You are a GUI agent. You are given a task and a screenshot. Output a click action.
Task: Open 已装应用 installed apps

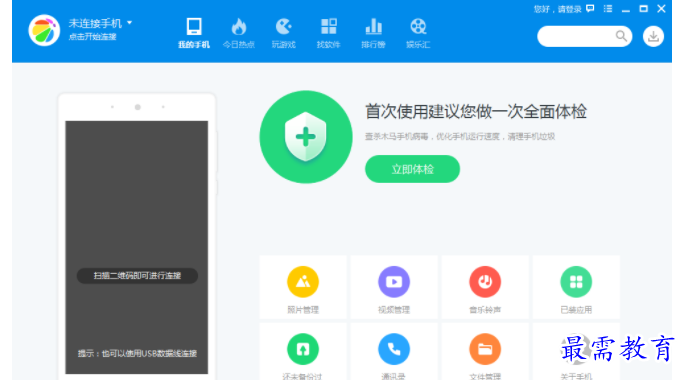pos(576,288)
